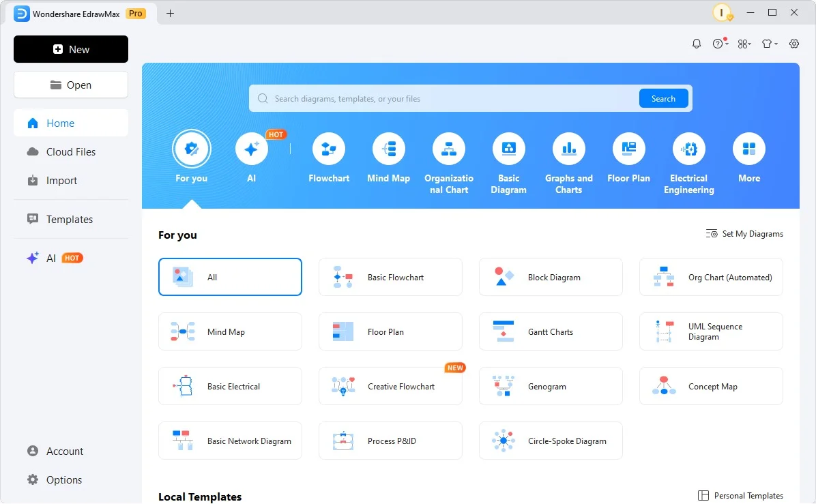This screenshot has width=816, height=504.
Task: Click the EdrawMax logo icon
Action: (x=21, y=14)
